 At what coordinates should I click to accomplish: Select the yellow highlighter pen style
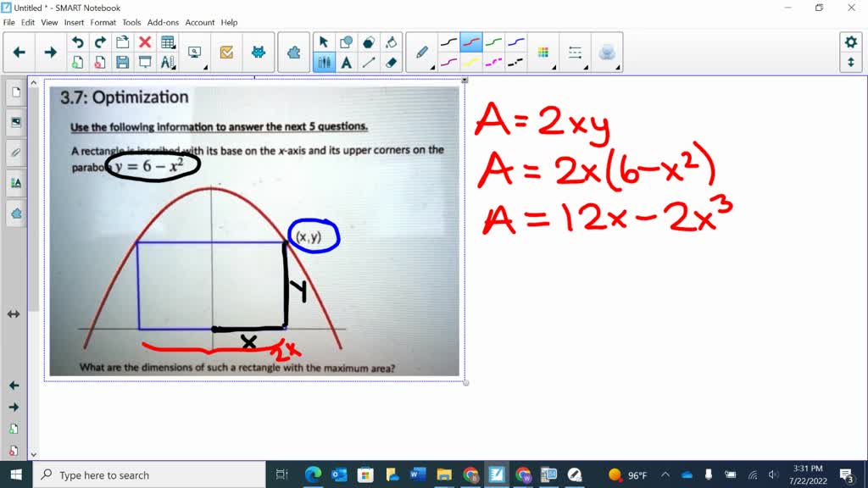472,63
